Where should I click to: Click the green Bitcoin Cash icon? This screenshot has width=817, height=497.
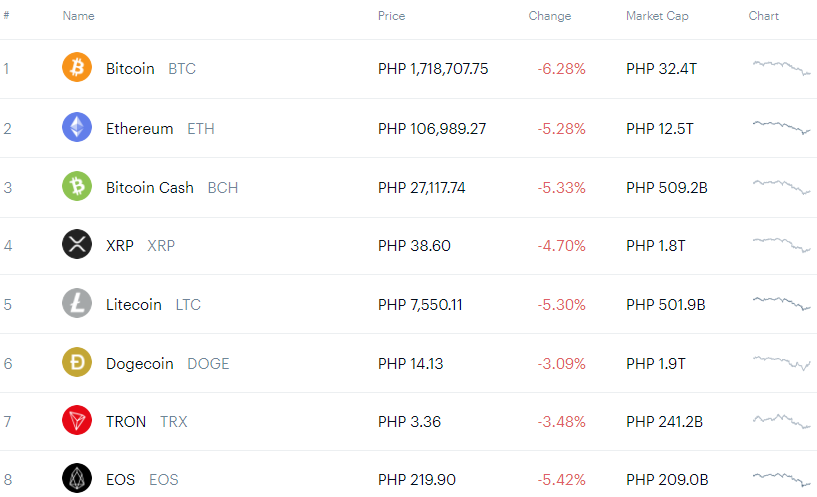(77, 186)
